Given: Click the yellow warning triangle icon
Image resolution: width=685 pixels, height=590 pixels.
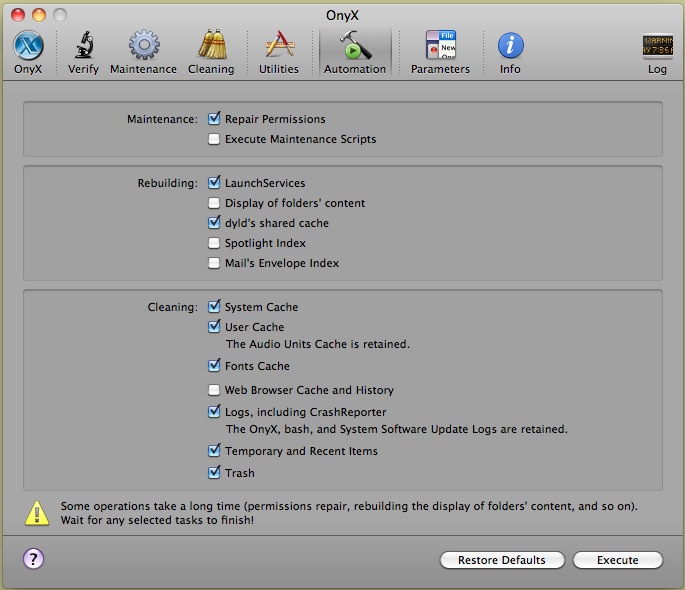Looking at the screenshot, I should 36,514.
